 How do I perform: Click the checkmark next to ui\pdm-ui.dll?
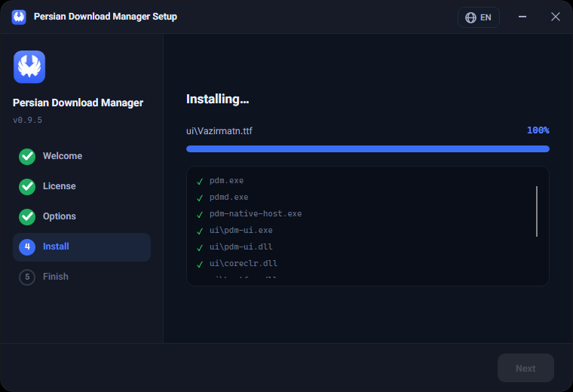tap(200, 248)
